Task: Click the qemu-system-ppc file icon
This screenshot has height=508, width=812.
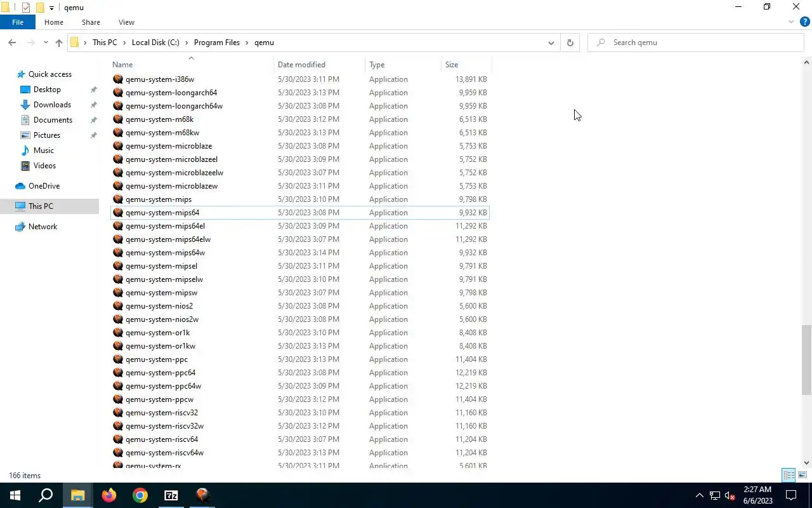Action: click(117, 359)
